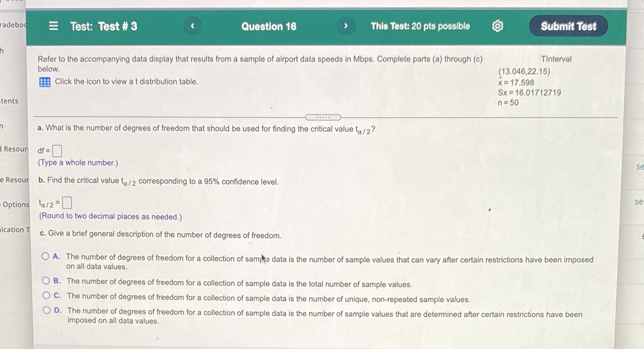Expand the dotted divider between question sections
Viewport: 644px width, 349px height.
[x=323, y=117]
